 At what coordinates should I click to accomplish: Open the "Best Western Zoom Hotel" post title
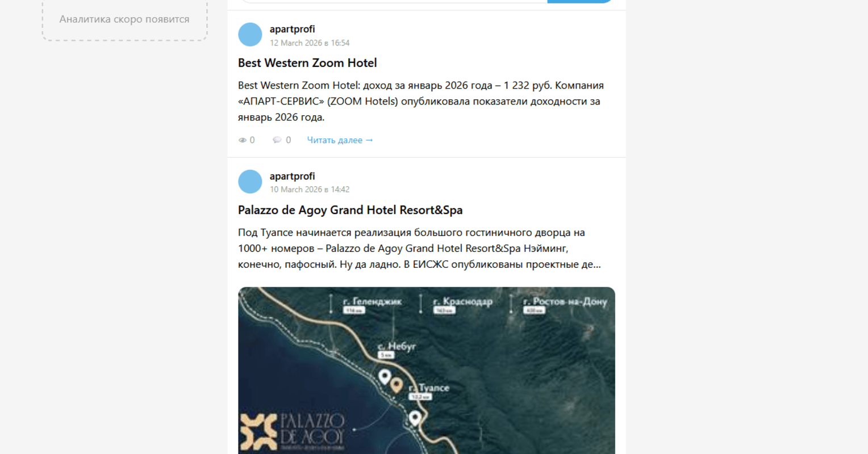(307, 63)
